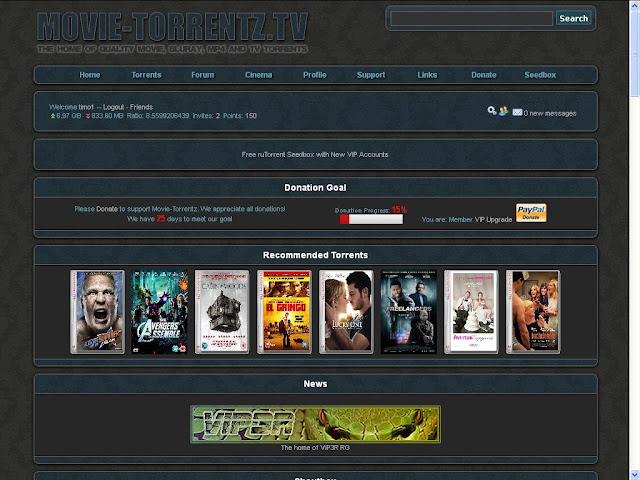Image resolution: width=640 pixels, height=480 pixels.
Task: Click the green upload arrow icon
Action: point(53,116)
